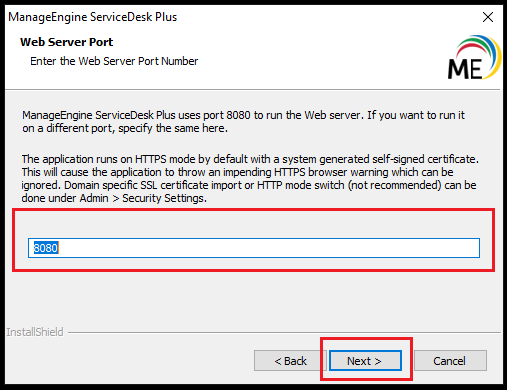This screenshot has height=390, width=507.
Task: Click the line about self-signed certificate
Action: (x=250, y=159)
